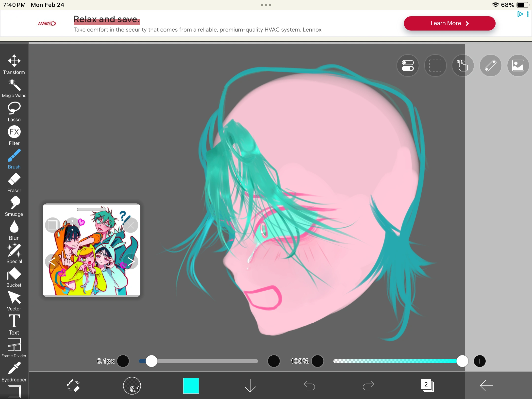Activate the Lasso selection tool

[x=14, y=109]
